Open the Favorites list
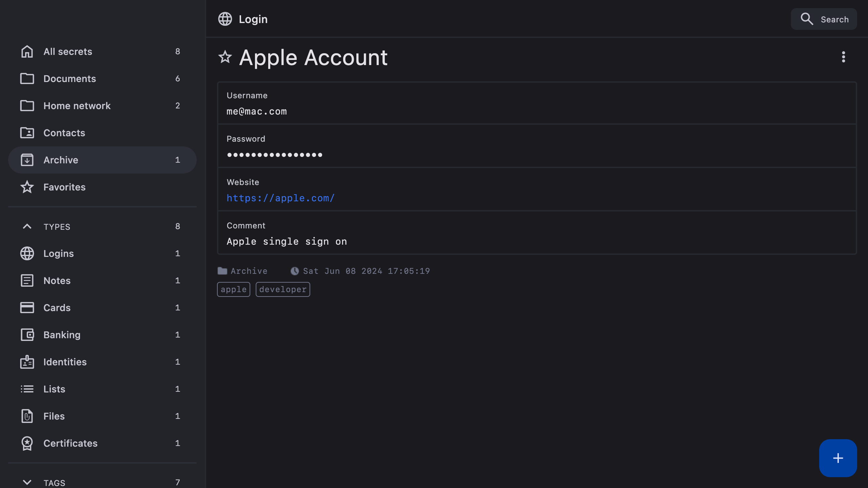868x488 pixels. tap(64, 187)
